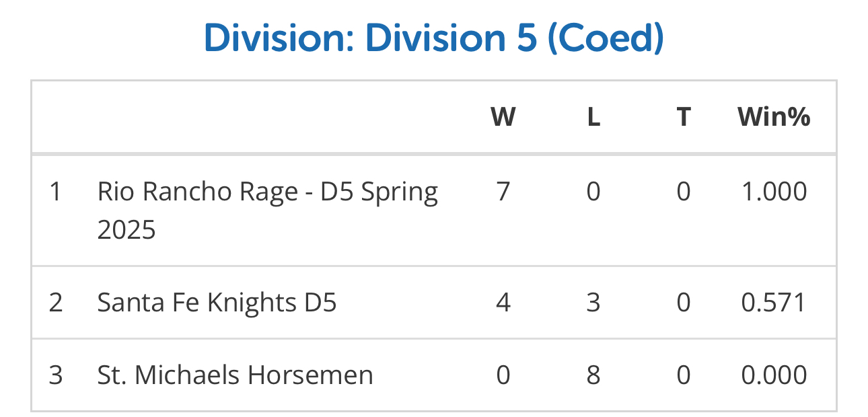This screenshot has height=417, width=868.
Task: Select the 1.000 win percentage cell
Action: (x=774, y=192)
